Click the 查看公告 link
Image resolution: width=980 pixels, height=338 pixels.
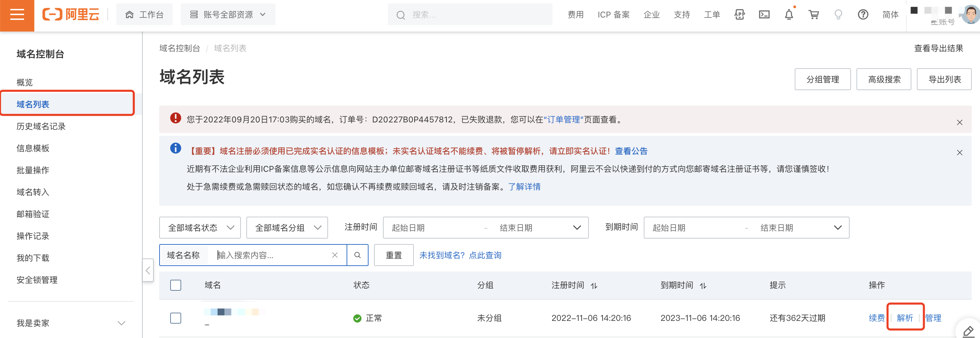click(x=631, y=151)
